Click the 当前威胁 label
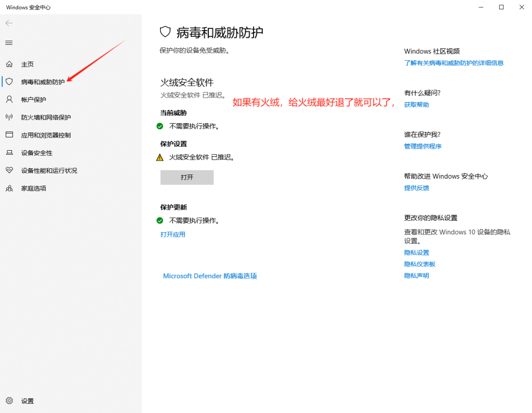The image size is (532, 413). coord(174,113)
